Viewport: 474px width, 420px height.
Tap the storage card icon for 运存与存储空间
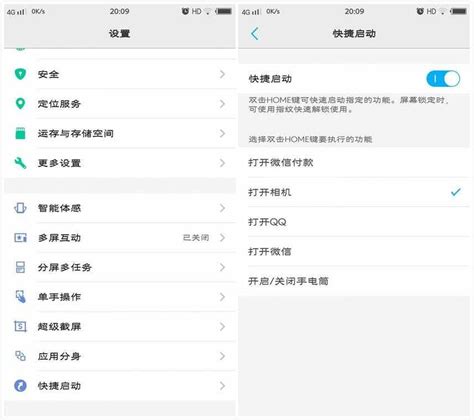pos(20,133)
